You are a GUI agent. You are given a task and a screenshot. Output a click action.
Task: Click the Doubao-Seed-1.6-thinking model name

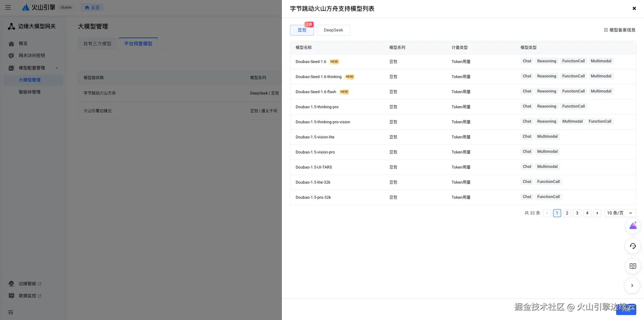pyautogui.click(x=318, y=77)
